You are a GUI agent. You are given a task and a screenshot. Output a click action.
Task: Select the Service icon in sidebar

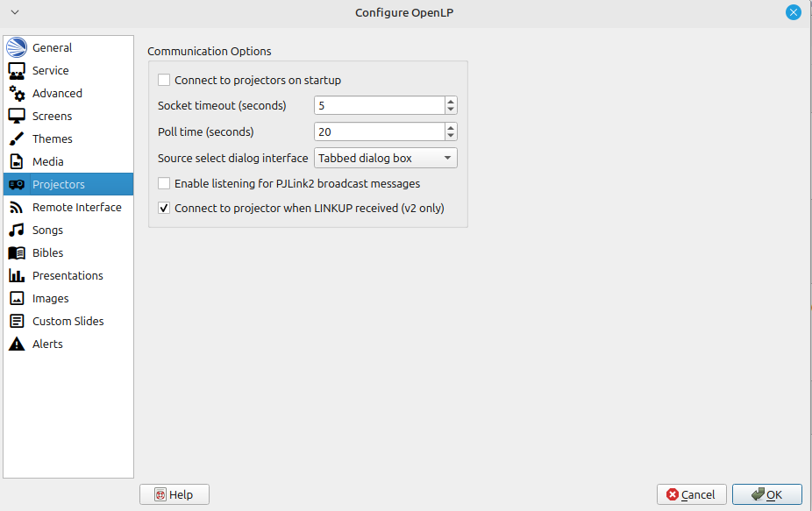17,70
